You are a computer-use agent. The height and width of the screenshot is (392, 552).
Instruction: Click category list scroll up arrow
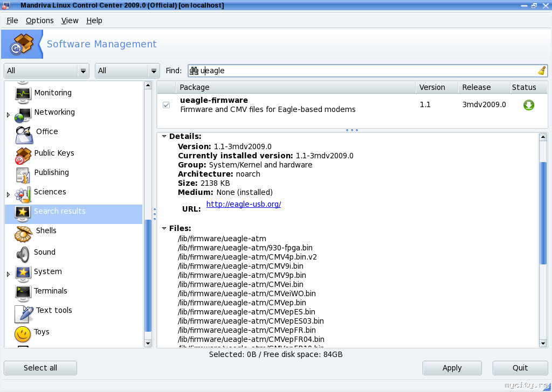coord(148,85)
